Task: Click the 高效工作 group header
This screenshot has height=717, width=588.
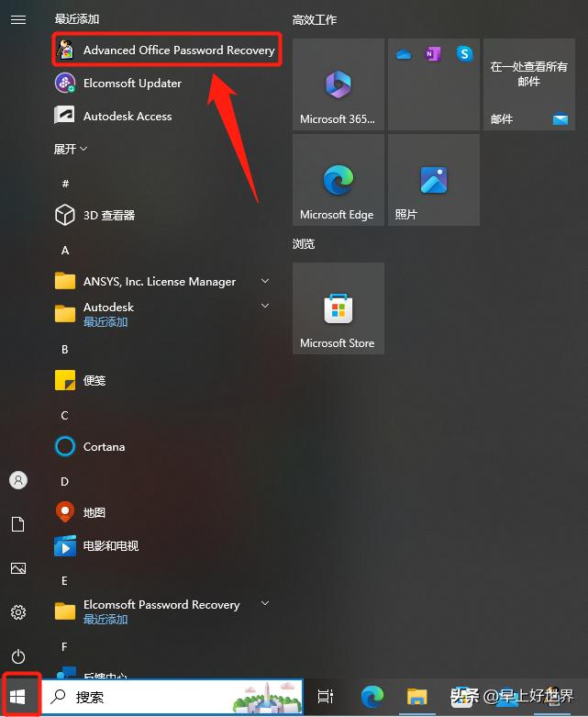Action: coord(315,19)
